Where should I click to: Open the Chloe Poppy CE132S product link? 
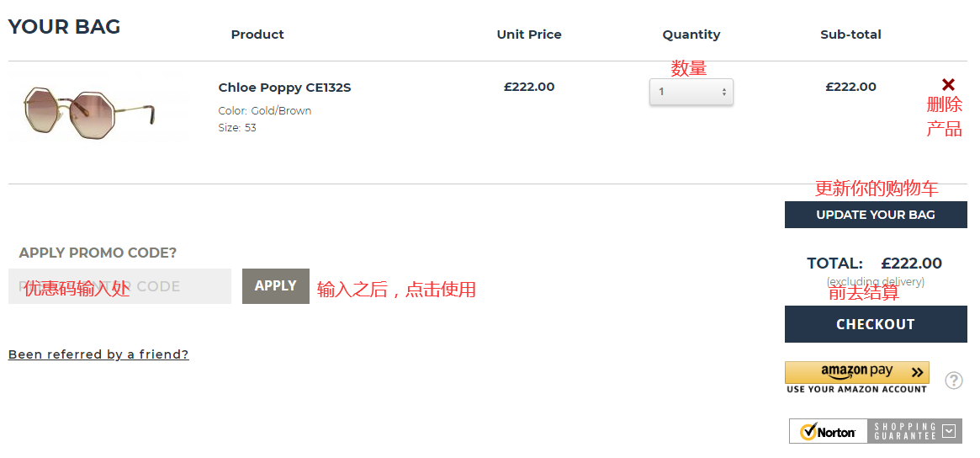pos(284,88)
